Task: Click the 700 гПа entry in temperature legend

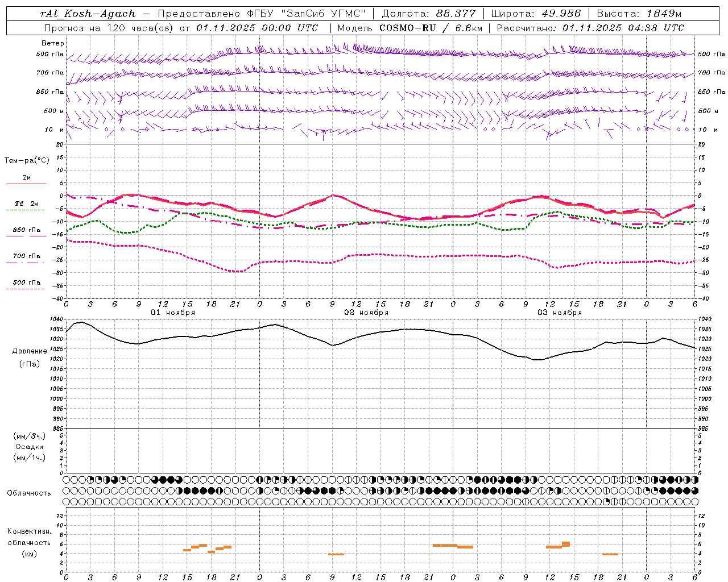Action: point(27,256)
